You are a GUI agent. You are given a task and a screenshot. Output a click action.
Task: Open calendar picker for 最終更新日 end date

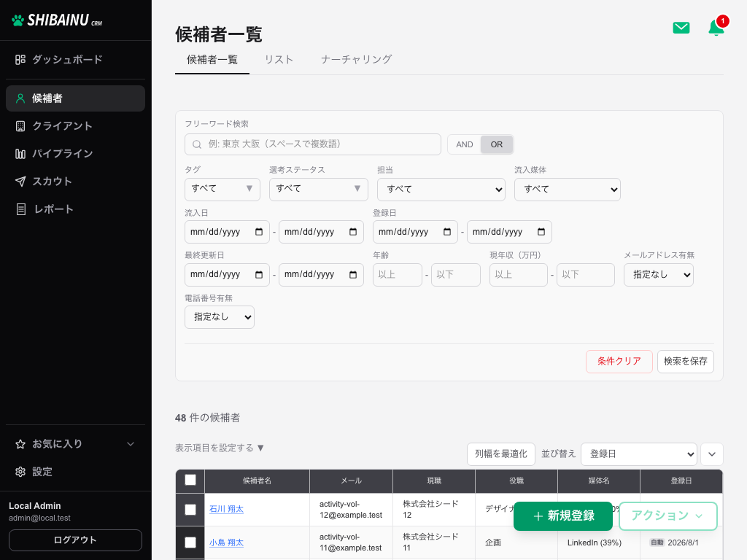coord(353,275)
